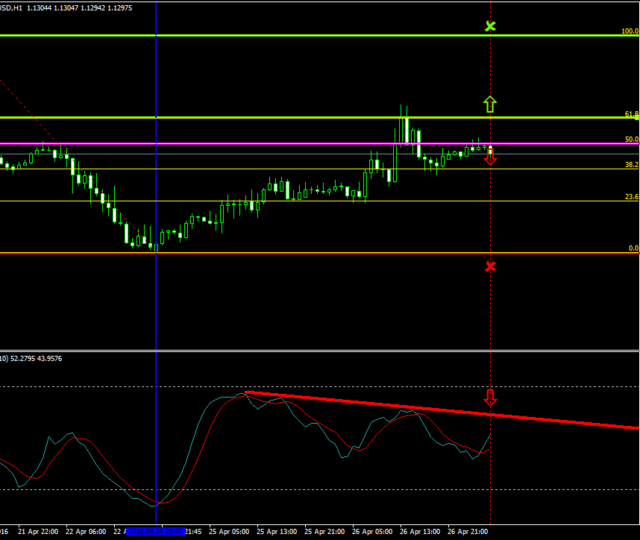640x540 pixels.
Task: Select the red descending trendline in the indicator window
Action: pyautogui.click(x=560, y=420)
